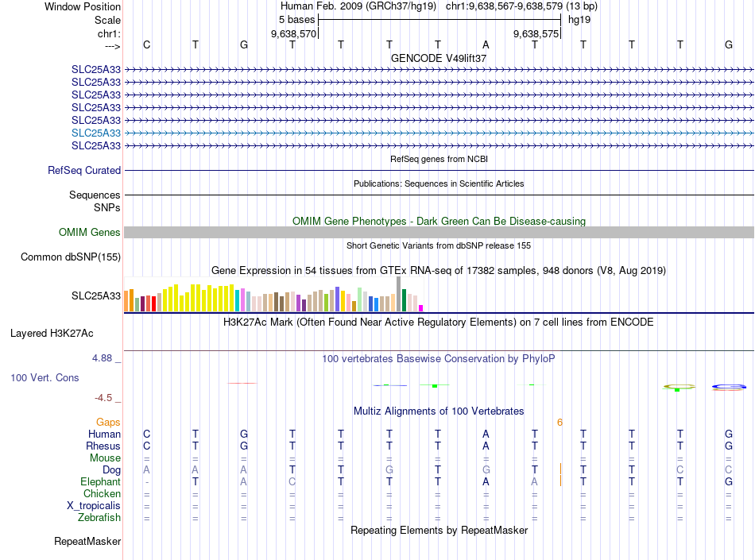755x560 pixels.
Task: Open the GTEx SLC25A33 expression bar chart
Action: point(273,295)
